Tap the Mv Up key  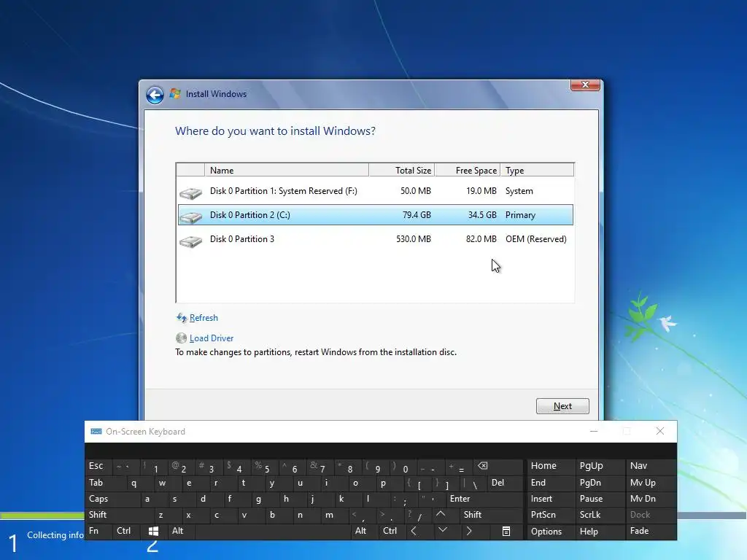651,483
